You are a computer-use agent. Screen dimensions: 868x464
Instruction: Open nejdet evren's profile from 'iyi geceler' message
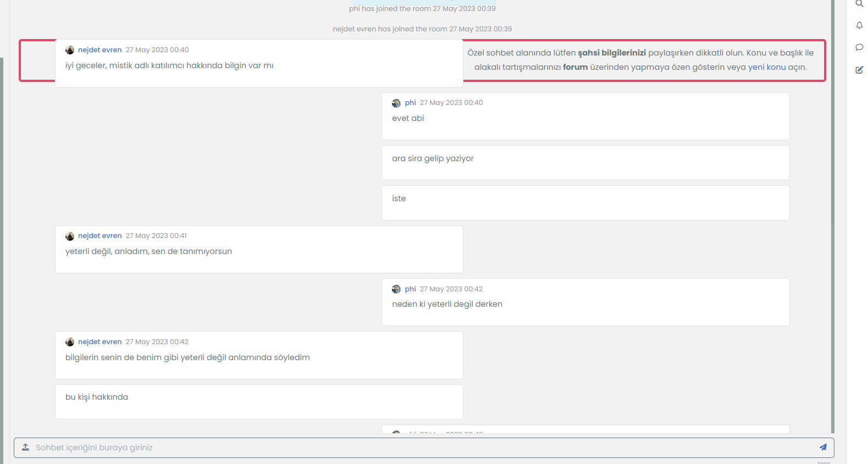(x=99, y=50)
